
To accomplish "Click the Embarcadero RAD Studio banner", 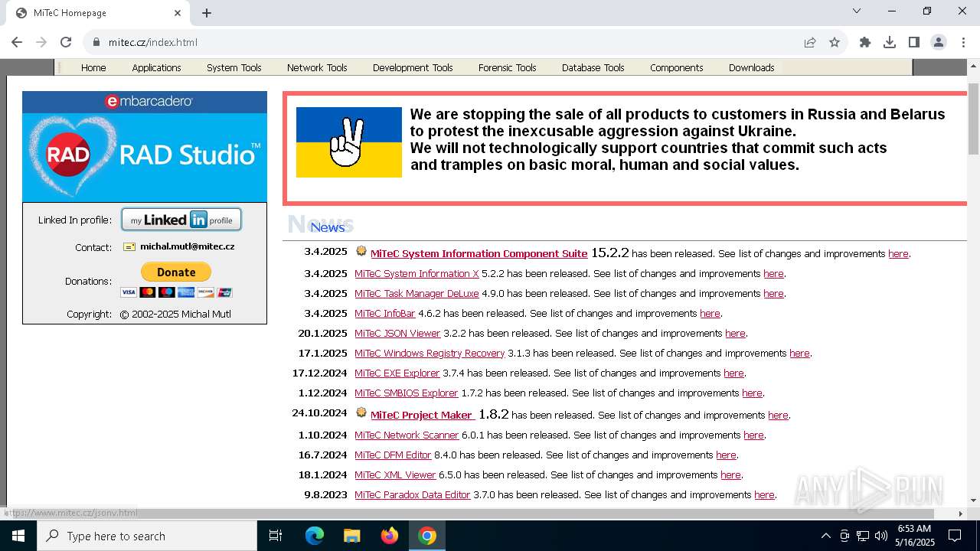I will 145,146.
